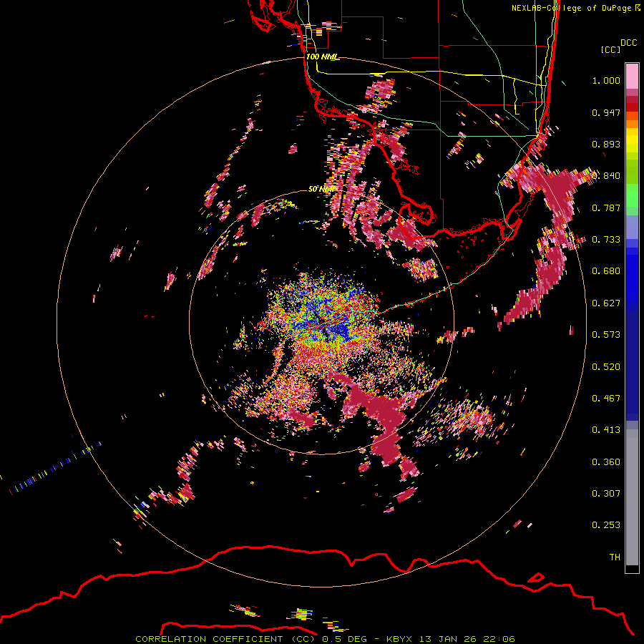This screenshot has height=644, width=644.
Task: Click the 0.573 scale value
Action: point(606,335)
